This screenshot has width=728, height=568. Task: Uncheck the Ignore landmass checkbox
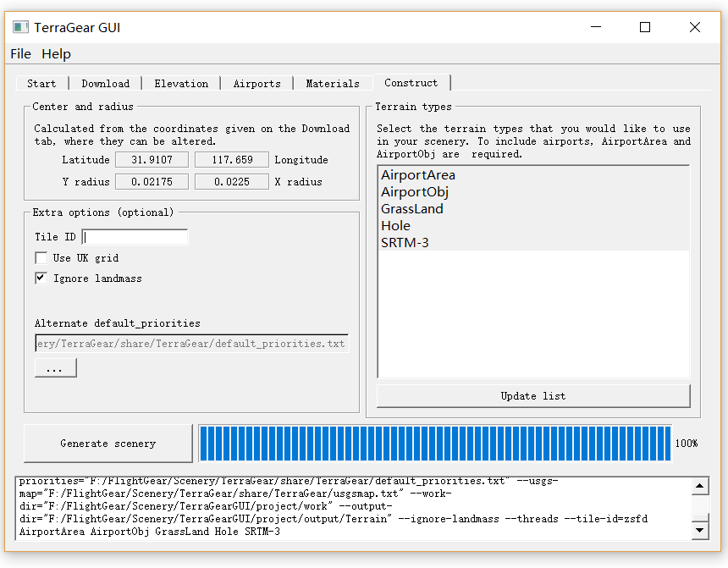coord(41,278)
